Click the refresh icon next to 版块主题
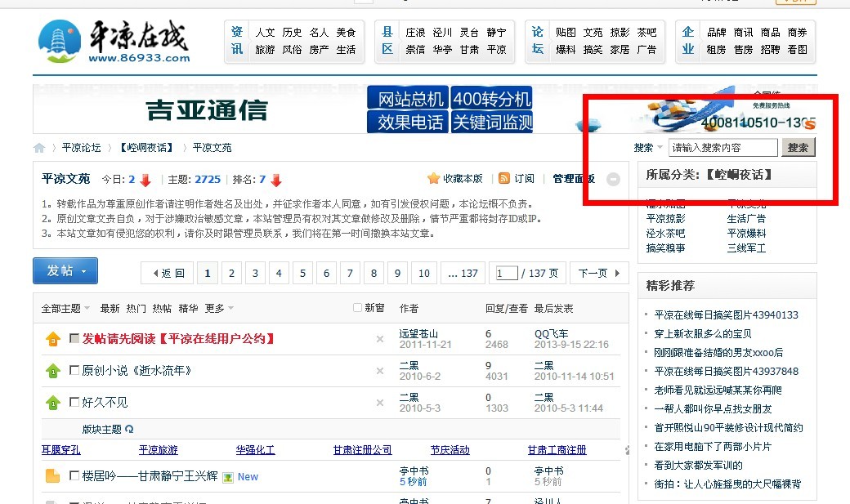Image resolution: width=850 pixels, height=504 pixels. click(129, 429)
